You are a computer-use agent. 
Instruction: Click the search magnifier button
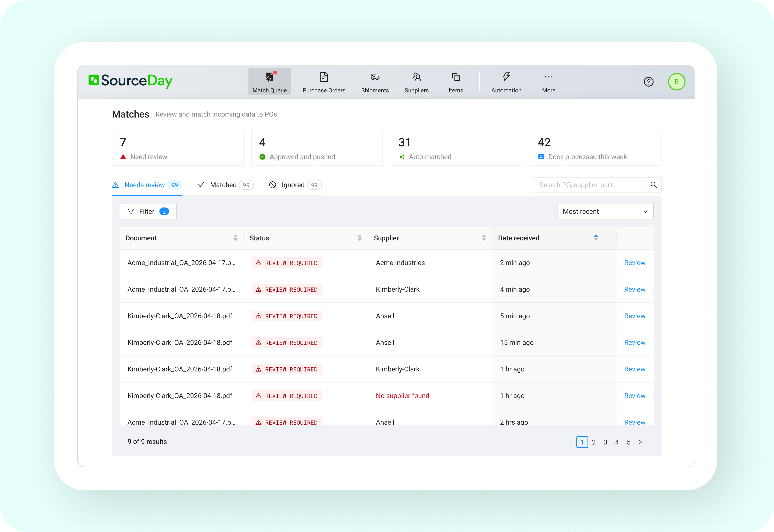point(653,185)
